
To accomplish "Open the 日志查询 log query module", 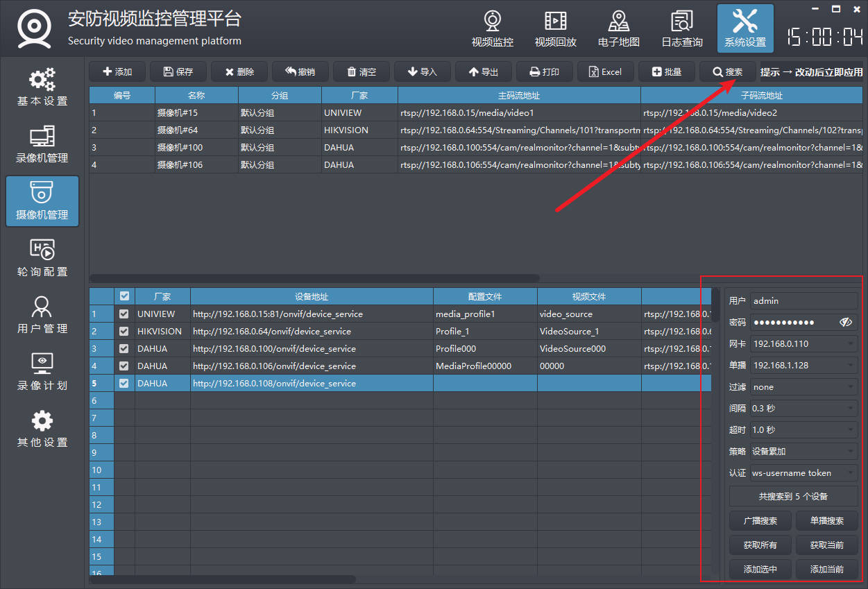I will 681,29.
